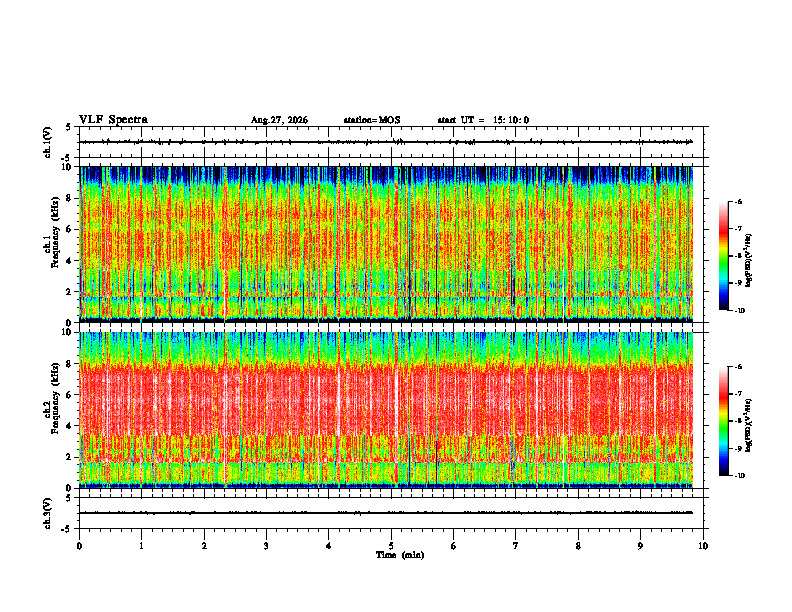Click the ch.1(V) waveform trace
This screenshot has width=792, height=612.
click(x=386, y=142)
